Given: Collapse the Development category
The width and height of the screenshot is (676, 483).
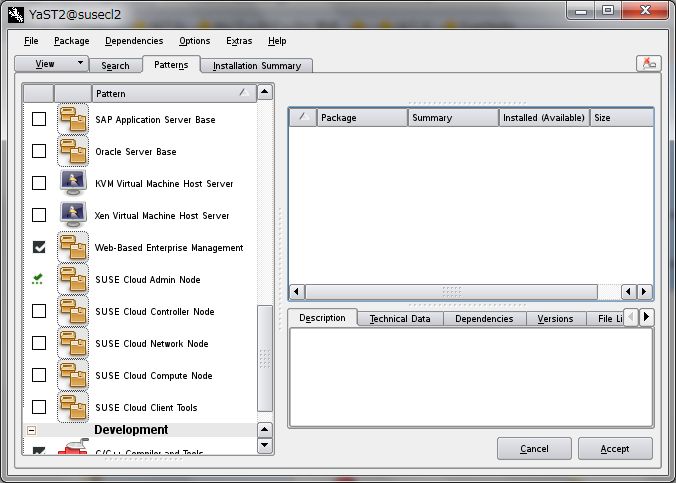Looking at the screenshot, I should point(31,430).
